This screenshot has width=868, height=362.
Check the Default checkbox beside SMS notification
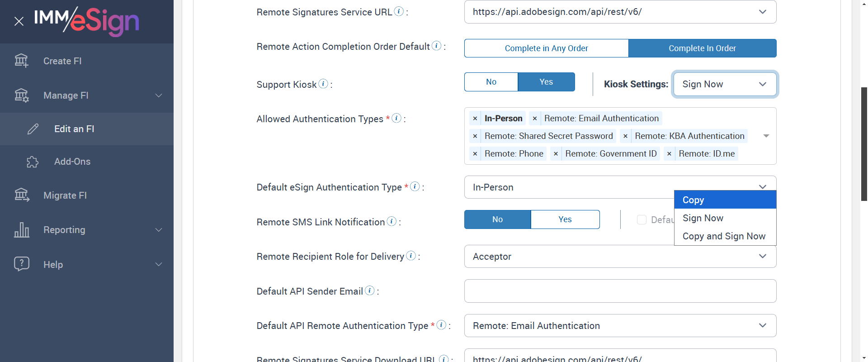642,220
